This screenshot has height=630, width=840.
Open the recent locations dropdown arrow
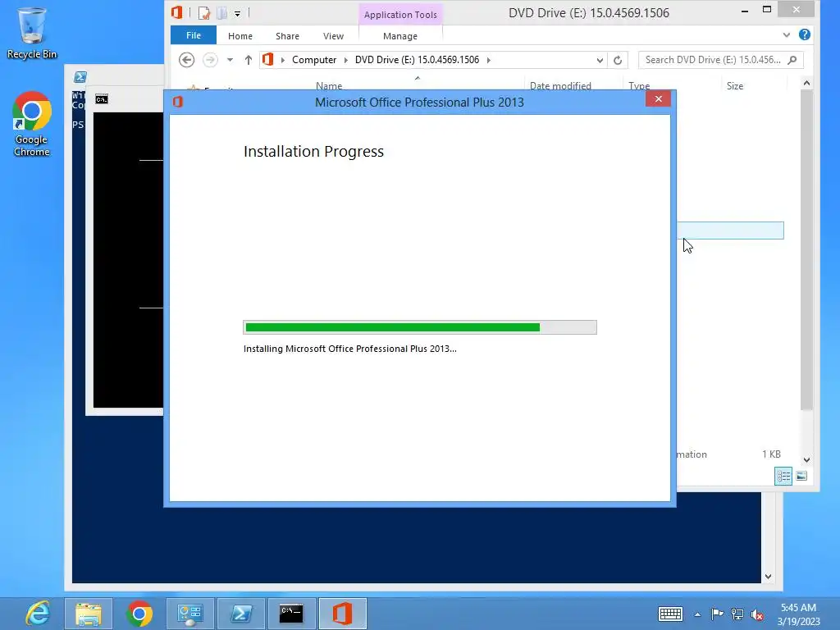230,59
